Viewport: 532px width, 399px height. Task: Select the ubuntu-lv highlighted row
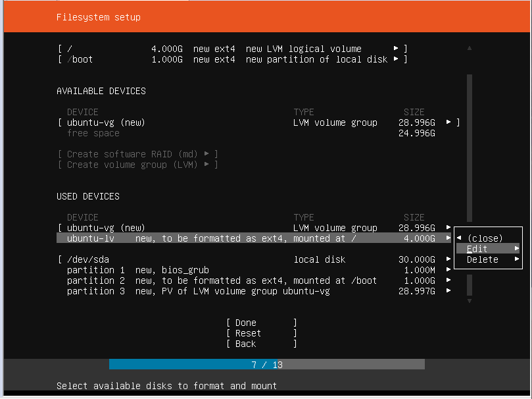(x=254, y=238)
